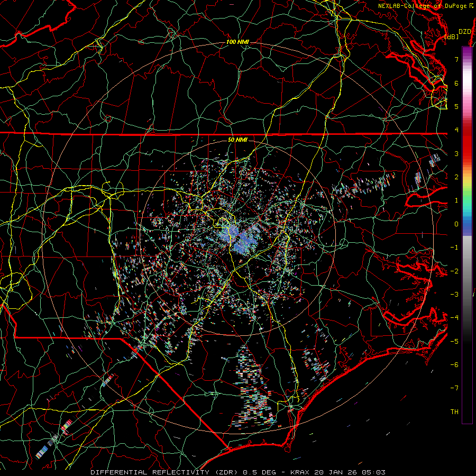Click the NEXLAB-College of DuPage credit text
Viewport: 476px width, 476px height.
point(425,6)
